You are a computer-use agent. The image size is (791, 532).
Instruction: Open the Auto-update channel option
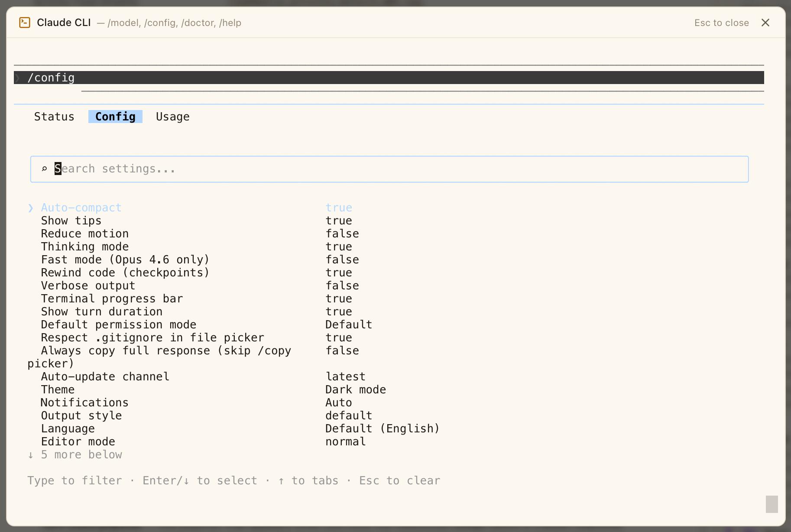click(203, 377)
